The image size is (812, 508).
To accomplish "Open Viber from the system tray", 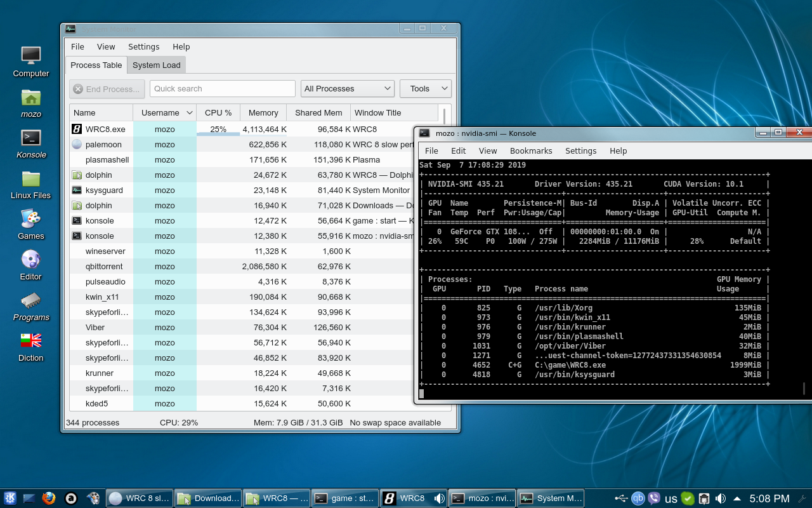I will pyautogui.click(x=654, y=498).
